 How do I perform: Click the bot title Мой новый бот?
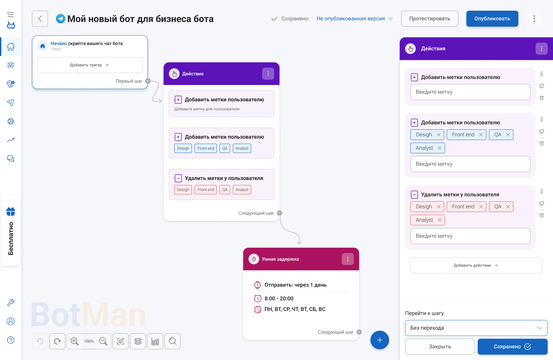140,19
